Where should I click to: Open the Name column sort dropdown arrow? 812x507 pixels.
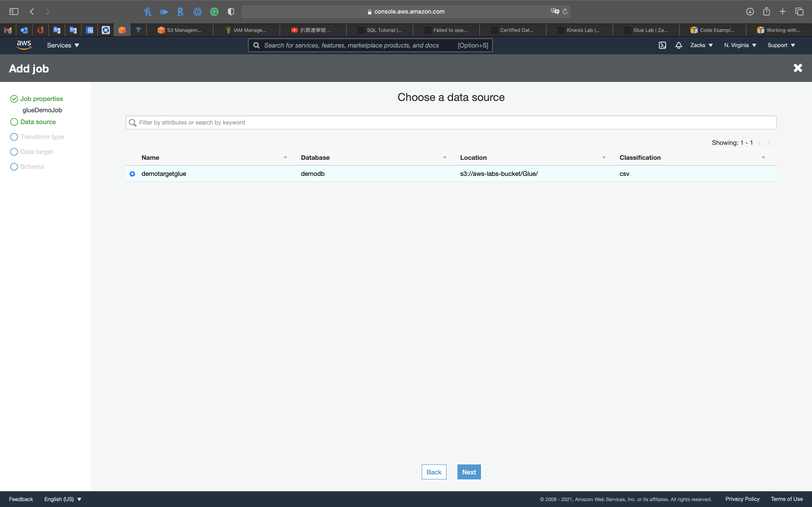click(285, 158)
